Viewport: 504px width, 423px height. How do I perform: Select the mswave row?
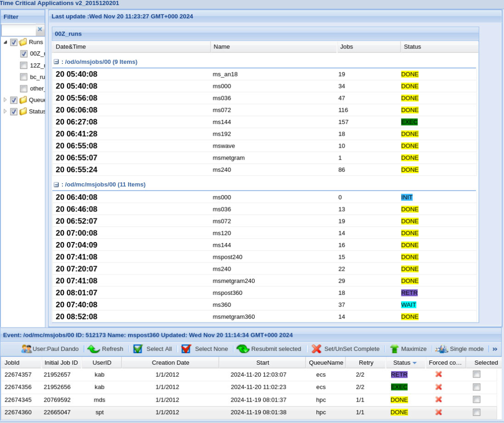click(264, 146)
